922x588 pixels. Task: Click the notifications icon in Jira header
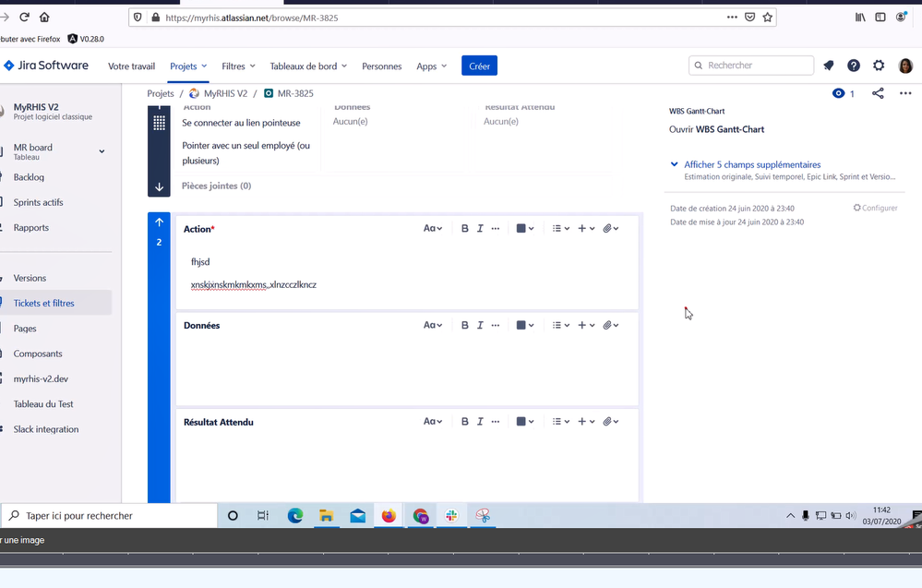click(828, 66)
